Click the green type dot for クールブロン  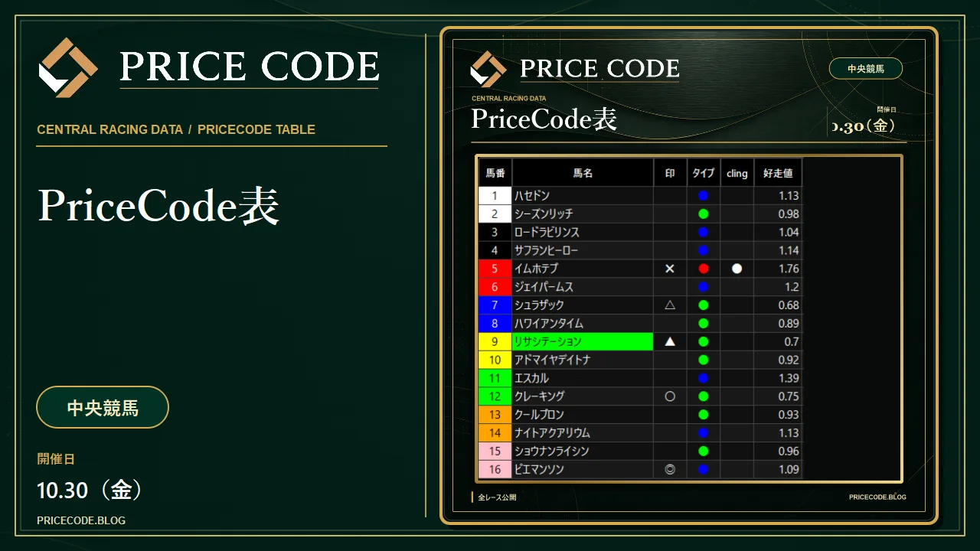pyautogui.click(x=704, y=415)
